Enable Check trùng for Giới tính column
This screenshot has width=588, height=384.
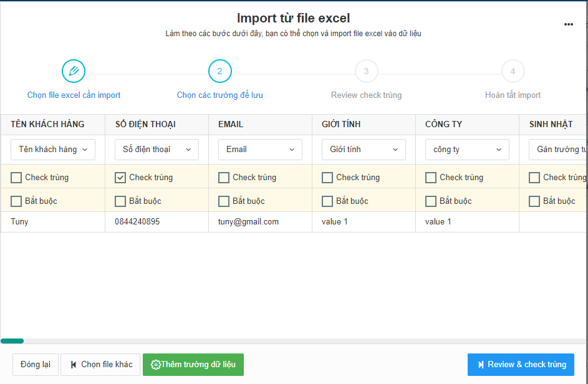[327, 178]
